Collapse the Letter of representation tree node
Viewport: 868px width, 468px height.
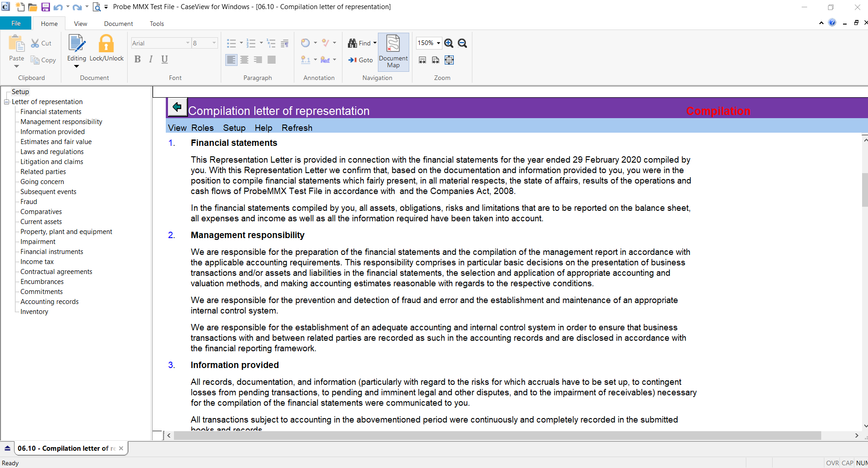(x=7, y=102)
